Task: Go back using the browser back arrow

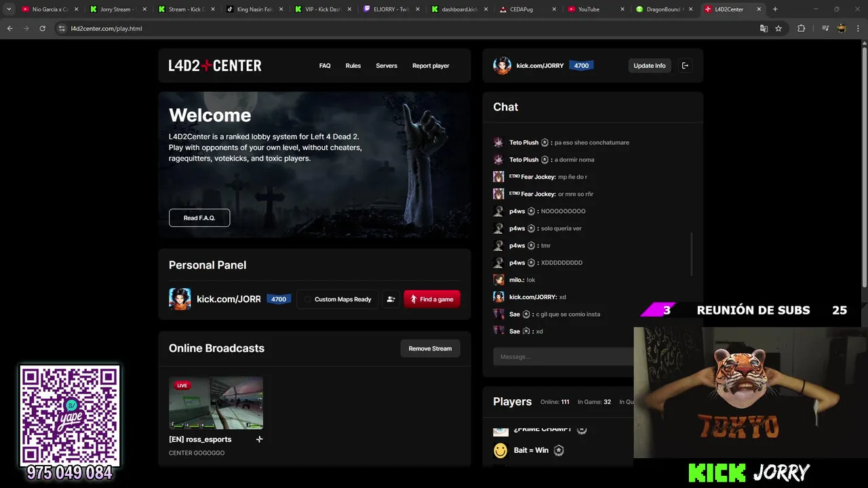Action: (9, 28)
